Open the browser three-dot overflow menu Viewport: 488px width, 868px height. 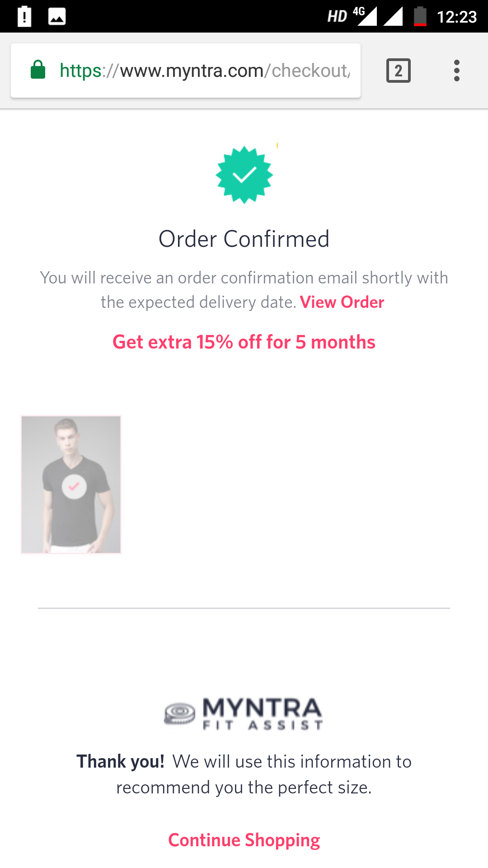456,71
